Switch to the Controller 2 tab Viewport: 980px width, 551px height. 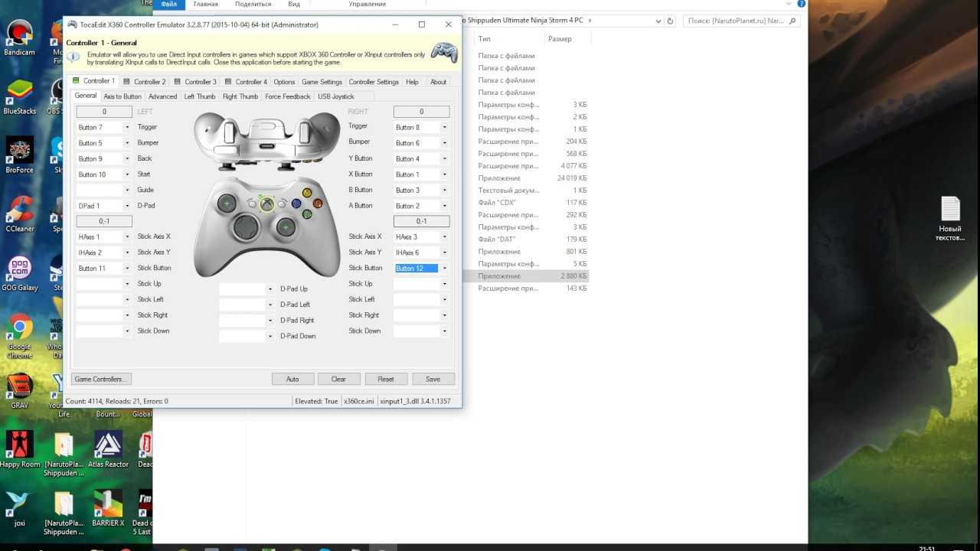(x=144, y=82)
